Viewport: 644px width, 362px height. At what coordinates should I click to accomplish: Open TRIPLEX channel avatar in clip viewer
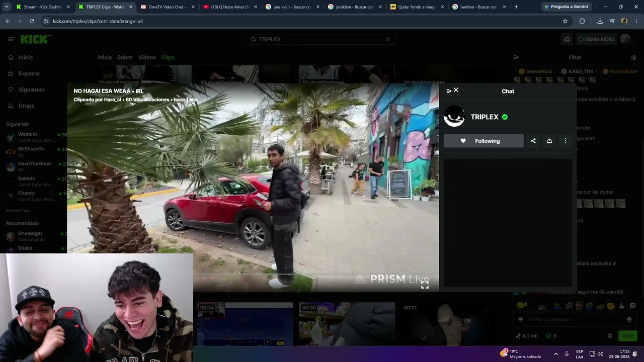coord(454,117)
